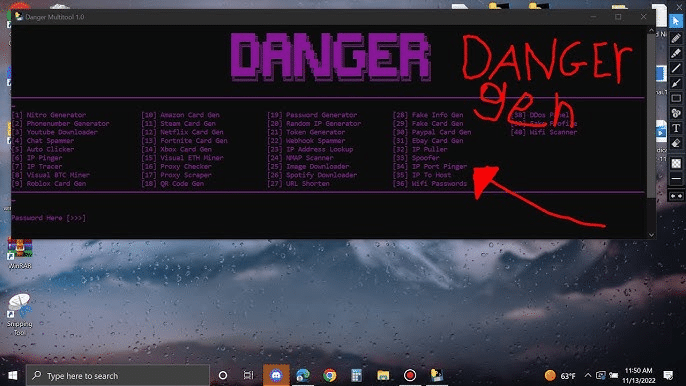Click the double-arrow expand toolbar button
The width and height of the screenshot is (686, 386).
click(x=676, y=196)
